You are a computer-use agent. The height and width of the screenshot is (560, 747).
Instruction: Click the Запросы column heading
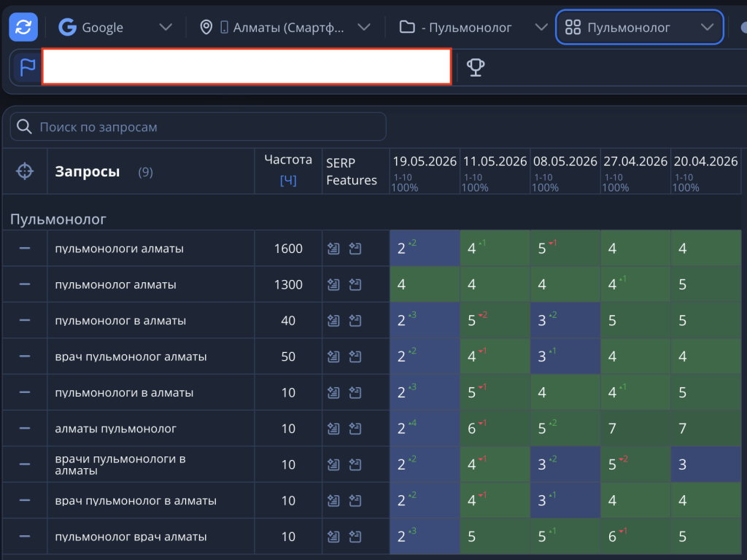(x=88, y=171)
